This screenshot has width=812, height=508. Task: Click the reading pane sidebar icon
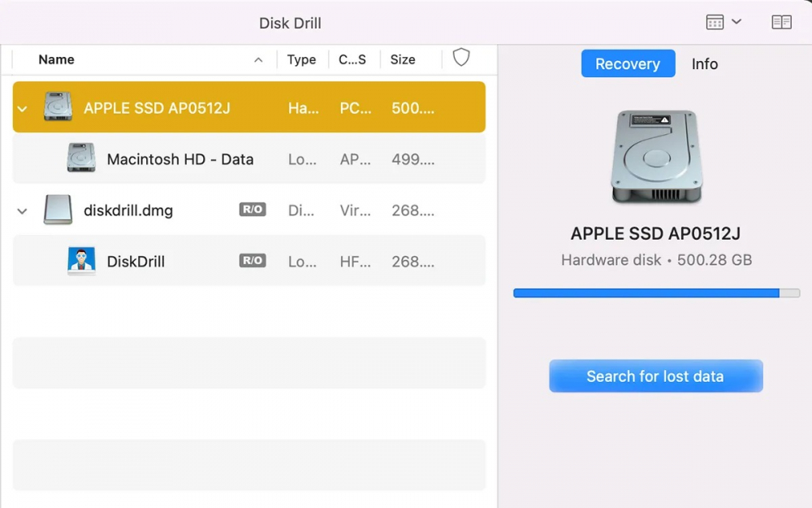[781, 22]
